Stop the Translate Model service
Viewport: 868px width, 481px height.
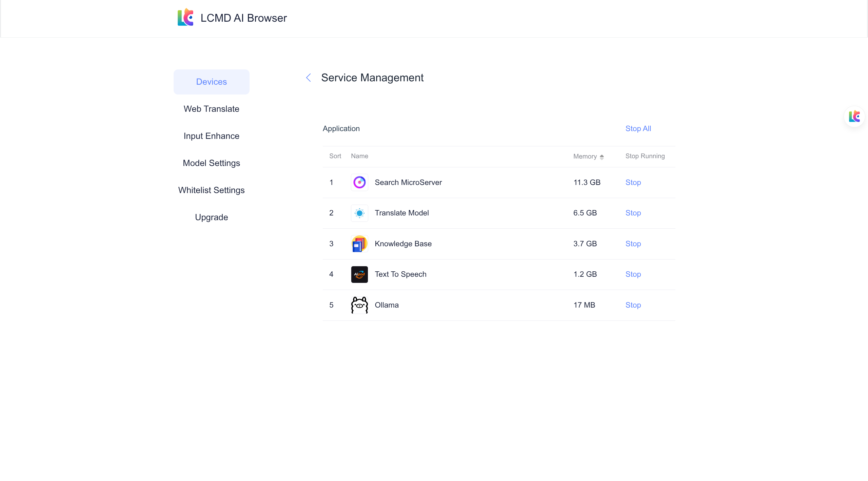point(633,213)
